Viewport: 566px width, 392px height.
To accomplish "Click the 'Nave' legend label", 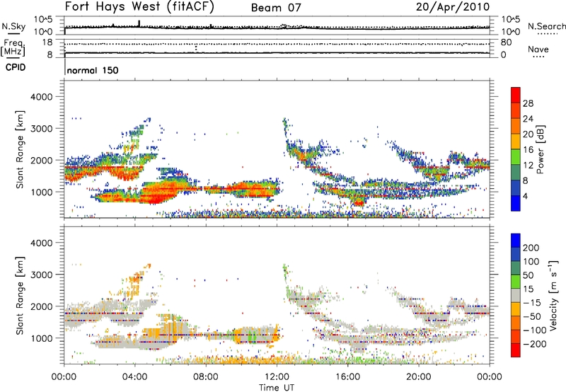I will click(538, 50).
